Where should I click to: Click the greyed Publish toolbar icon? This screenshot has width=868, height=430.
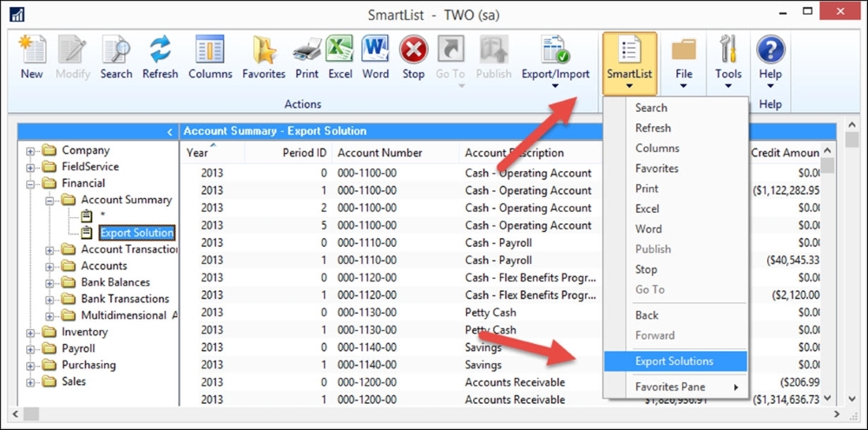tap(494, 50)
